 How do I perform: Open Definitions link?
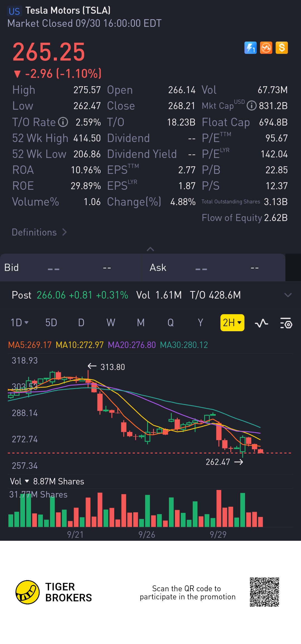point(39,232)
